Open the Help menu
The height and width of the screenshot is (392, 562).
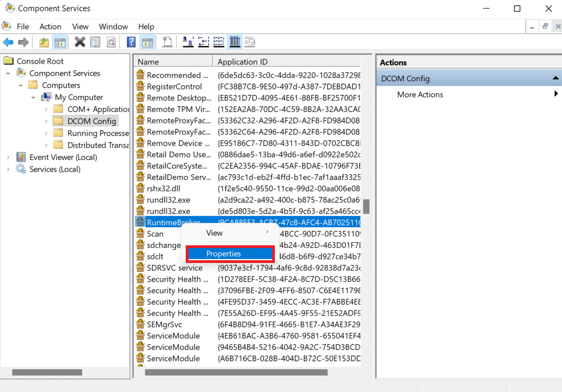tap(146, 27)
